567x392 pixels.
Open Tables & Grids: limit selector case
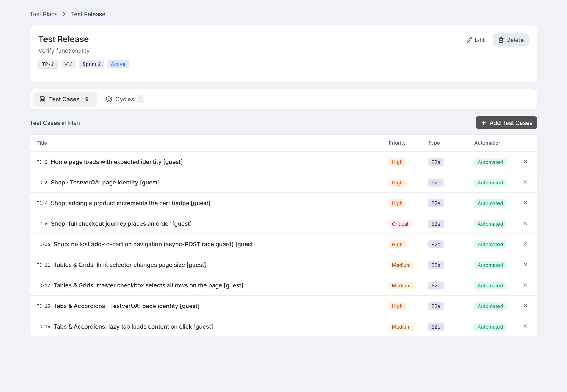pos(130,265)
